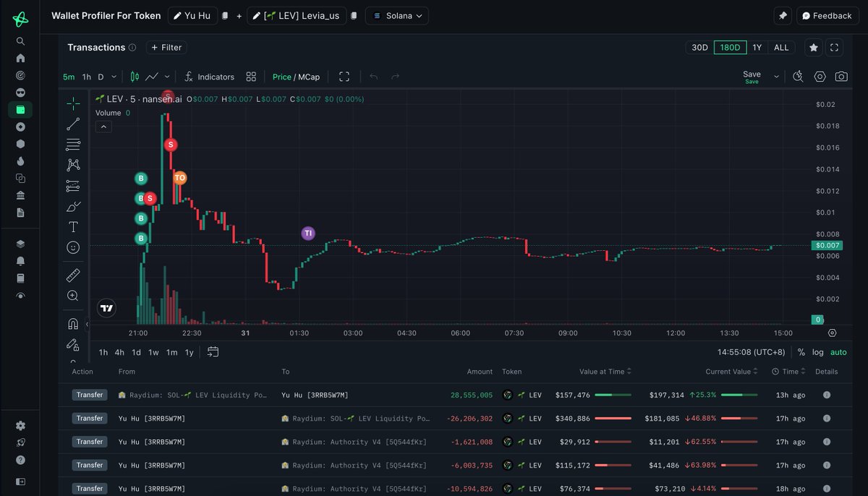Toggle the percent scale option
Viewport: 868px width, 496px height.
click(x=801, y=352)
